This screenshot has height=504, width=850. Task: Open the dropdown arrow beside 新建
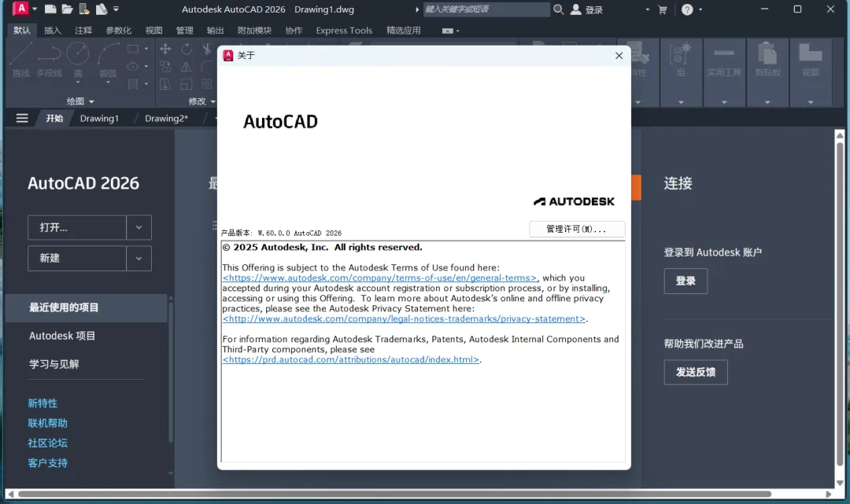[x=139, y=258]
